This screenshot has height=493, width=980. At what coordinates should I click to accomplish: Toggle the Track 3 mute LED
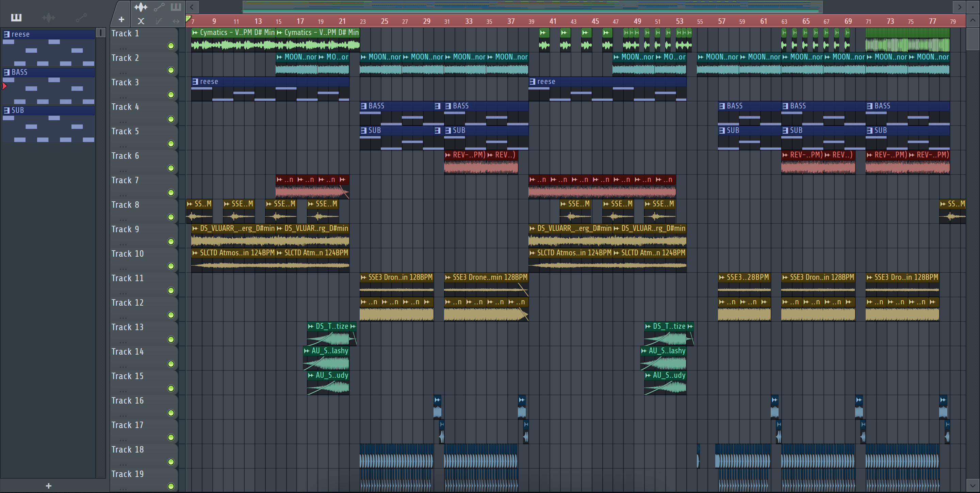point(171,95)
